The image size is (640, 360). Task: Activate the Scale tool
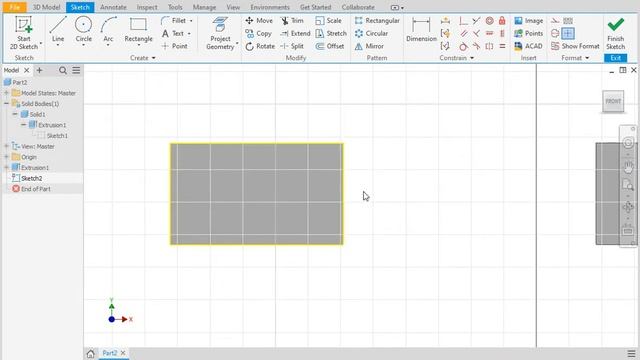pyautogui.click(x=329, y=20)
